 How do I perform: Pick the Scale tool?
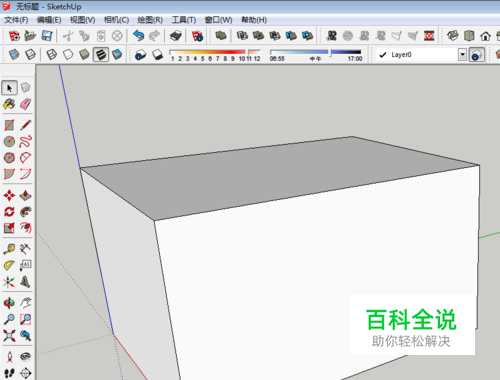[x=9, y=228]
